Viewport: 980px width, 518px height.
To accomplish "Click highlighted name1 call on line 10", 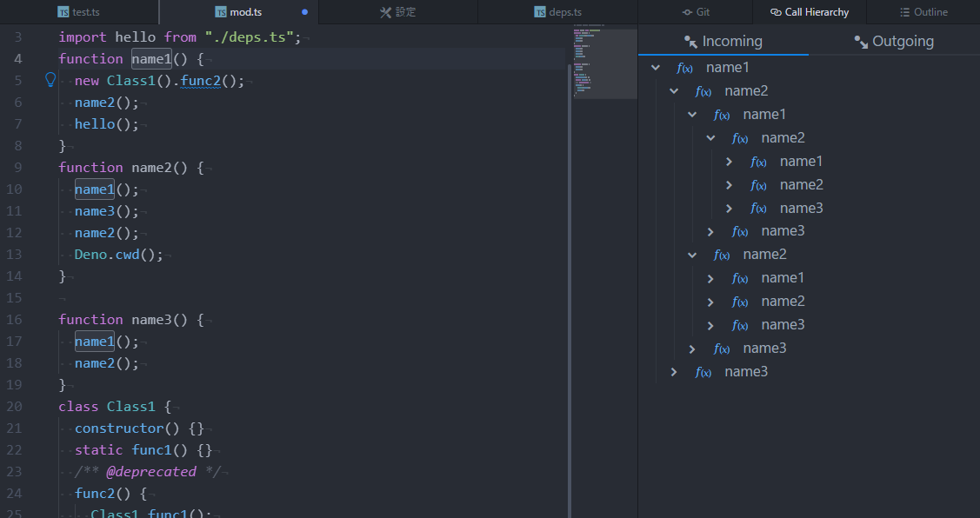I will click(x=95, y=189).
